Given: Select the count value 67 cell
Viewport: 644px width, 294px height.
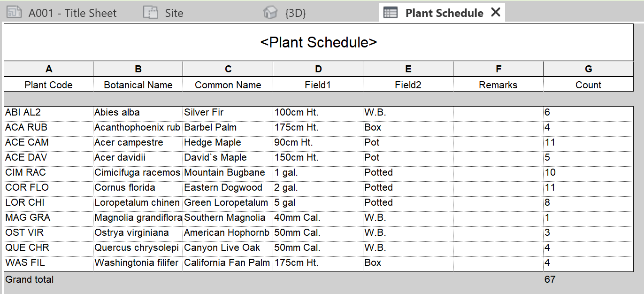Looking at the screenshot, I should click(x=549, y=279).
